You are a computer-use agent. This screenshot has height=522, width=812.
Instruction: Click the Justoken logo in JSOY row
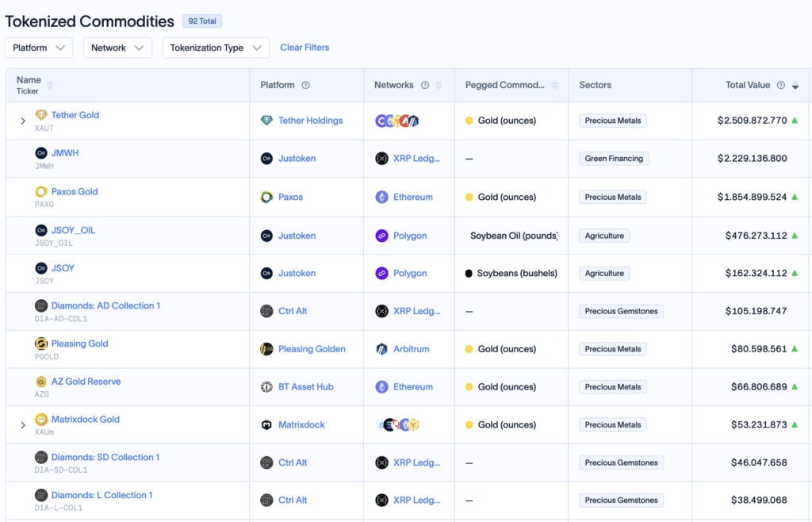pyautogui.click(x=266, y=274)
